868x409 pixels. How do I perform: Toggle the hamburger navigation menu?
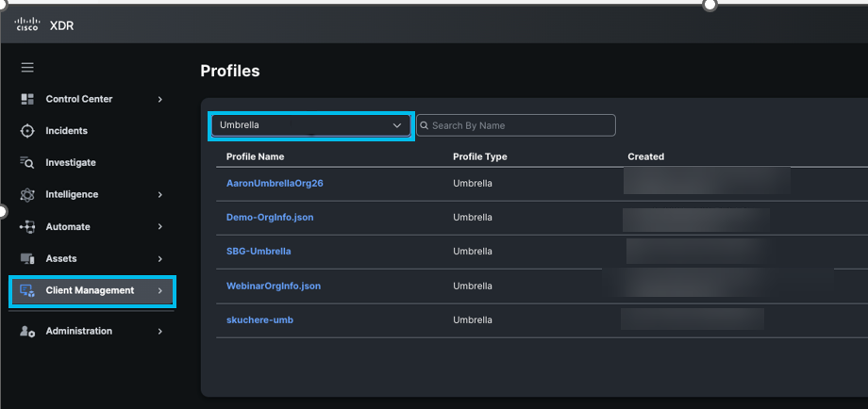[27, 68]
